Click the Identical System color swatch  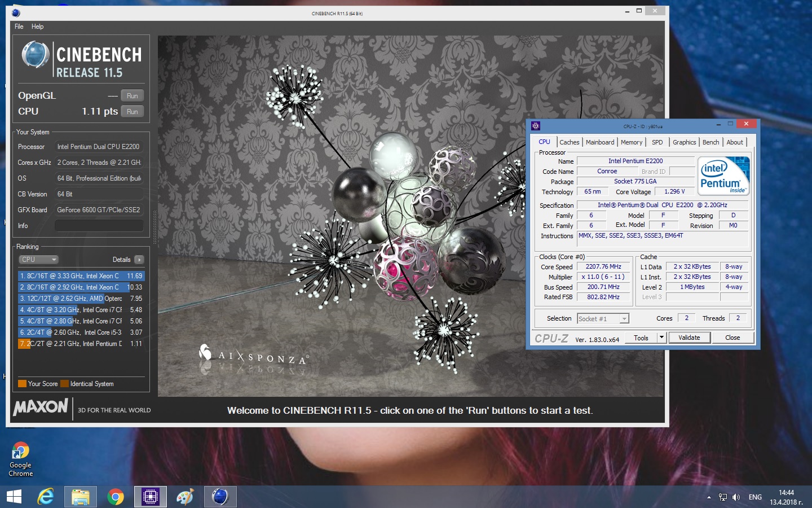point(64,384)
